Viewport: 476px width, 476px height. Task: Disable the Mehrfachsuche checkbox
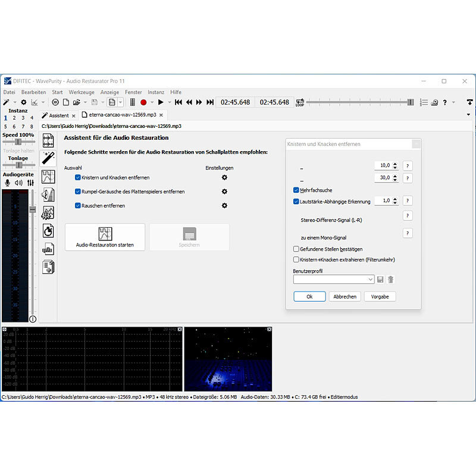pos(296,190)
